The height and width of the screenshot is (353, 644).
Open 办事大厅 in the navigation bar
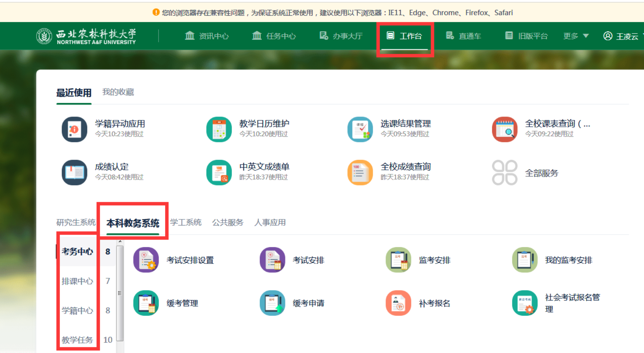point(341,36)
